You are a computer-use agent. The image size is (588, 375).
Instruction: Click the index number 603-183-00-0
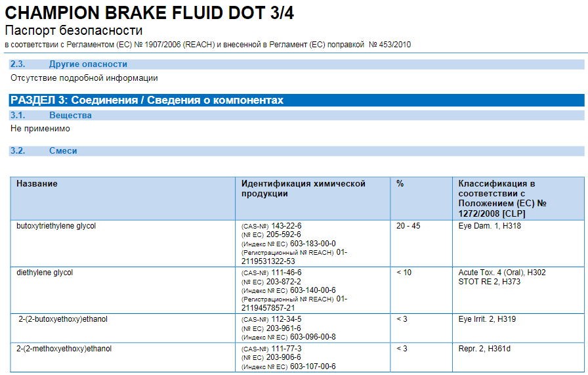click(x=313, y=244)
